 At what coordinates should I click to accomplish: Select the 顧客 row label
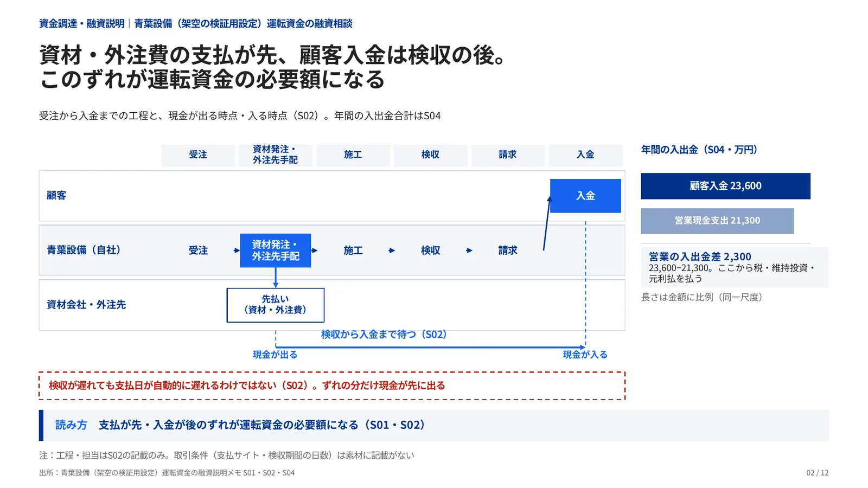point(56,195)
